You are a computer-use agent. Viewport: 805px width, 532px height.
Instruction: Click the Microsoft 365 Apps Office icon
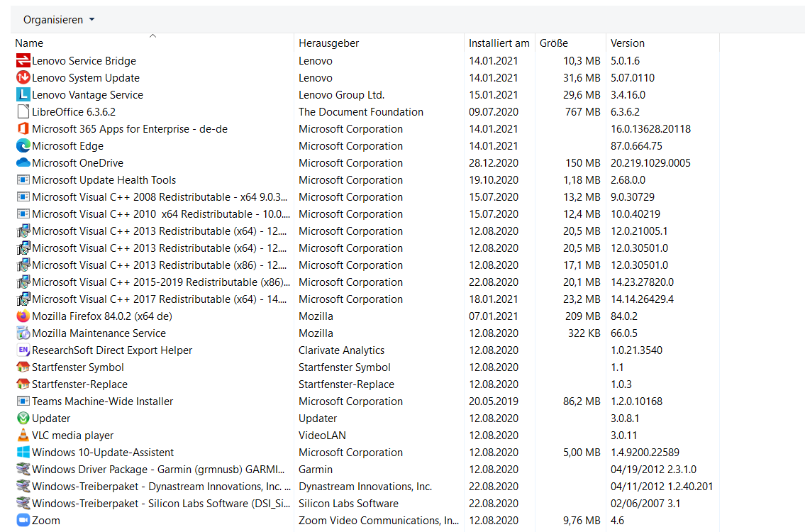pyautogui.click(x=23, y=128)
